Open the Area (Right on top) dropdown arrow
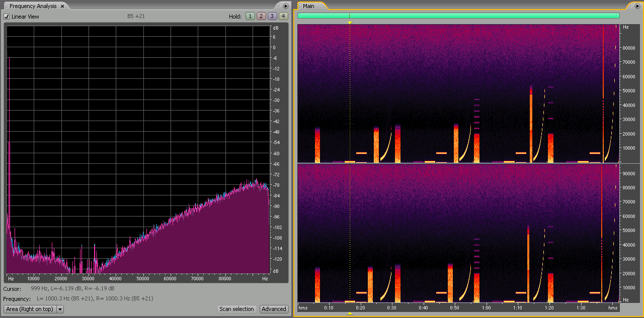 [60, 309]
